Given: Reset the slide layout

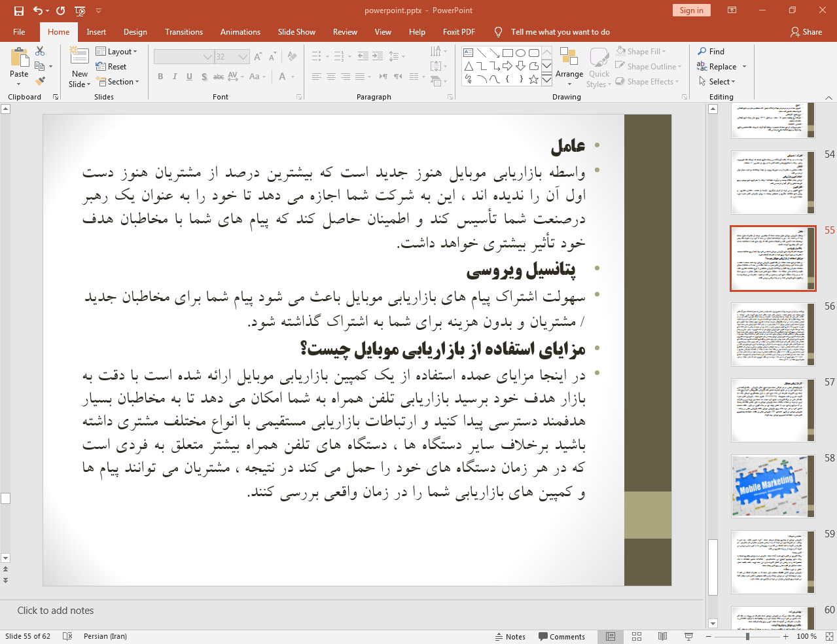Looking at the screenshot, I should [111, 67].
